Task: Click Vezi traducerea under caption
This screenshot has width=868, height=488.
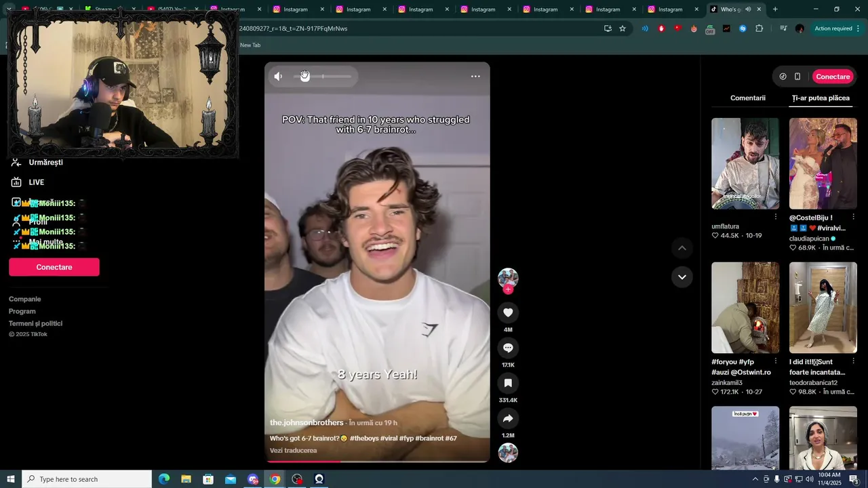Action: (293, 451)
